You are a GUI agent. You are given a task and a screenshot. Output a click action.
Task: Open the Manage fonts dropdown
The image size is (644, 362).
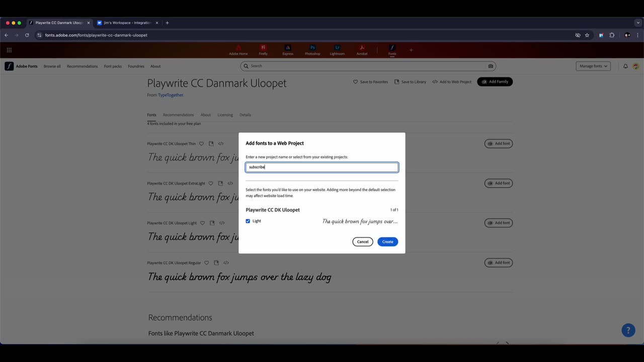click(593, 66)
